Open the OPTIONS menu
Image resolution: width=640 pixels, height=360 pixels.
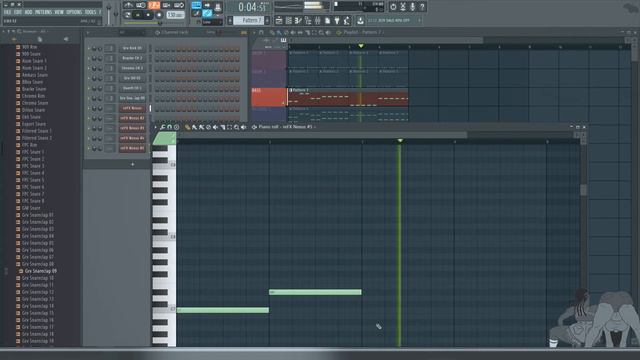[74, 12]
